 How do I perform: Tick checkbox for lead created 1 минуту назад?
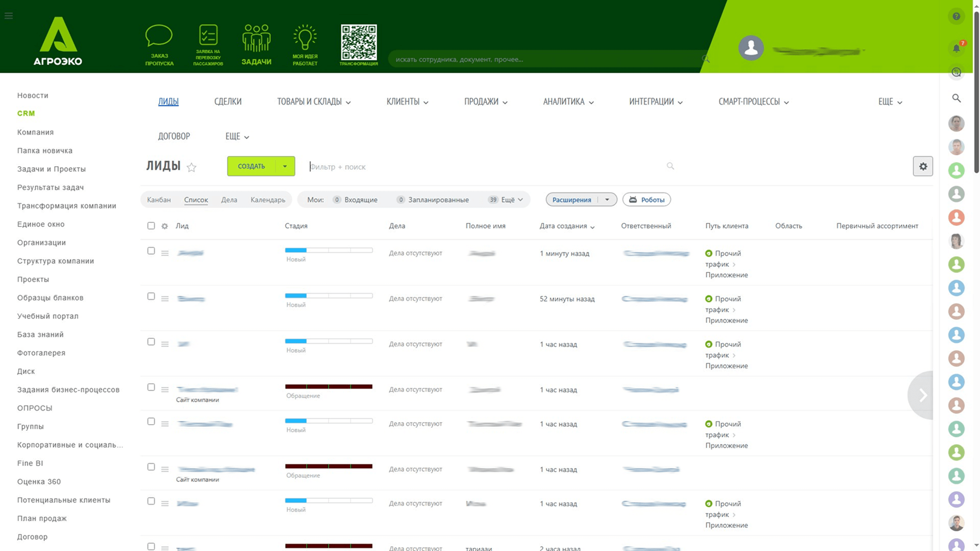[151, 251]
